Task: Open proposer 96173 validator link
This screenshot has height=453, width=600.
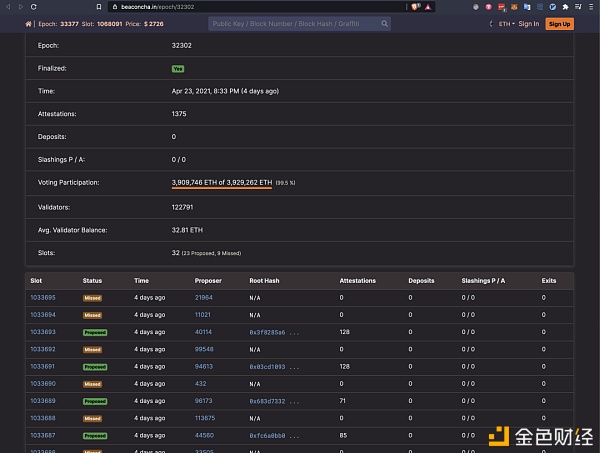Action: [x=203, y=401]
